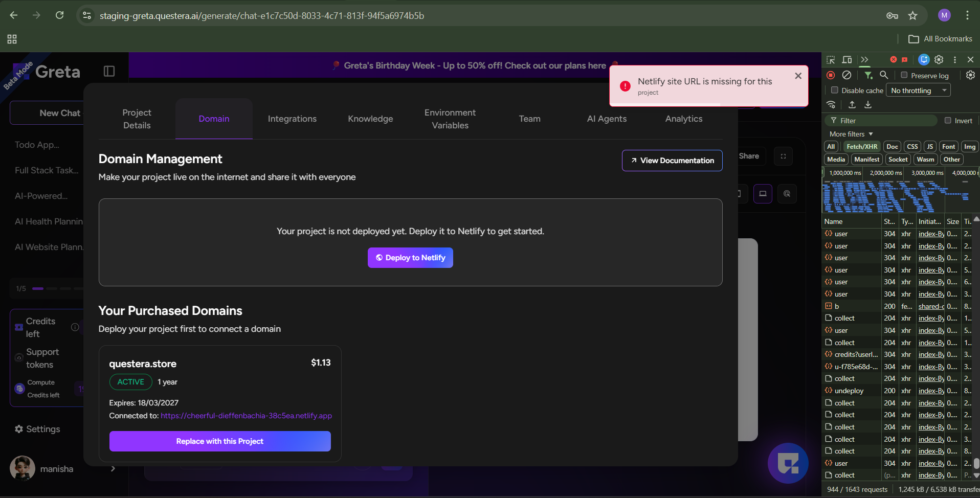980x498 pixels.
Task: Click the preview inspect icon at right
Action: 787,194
